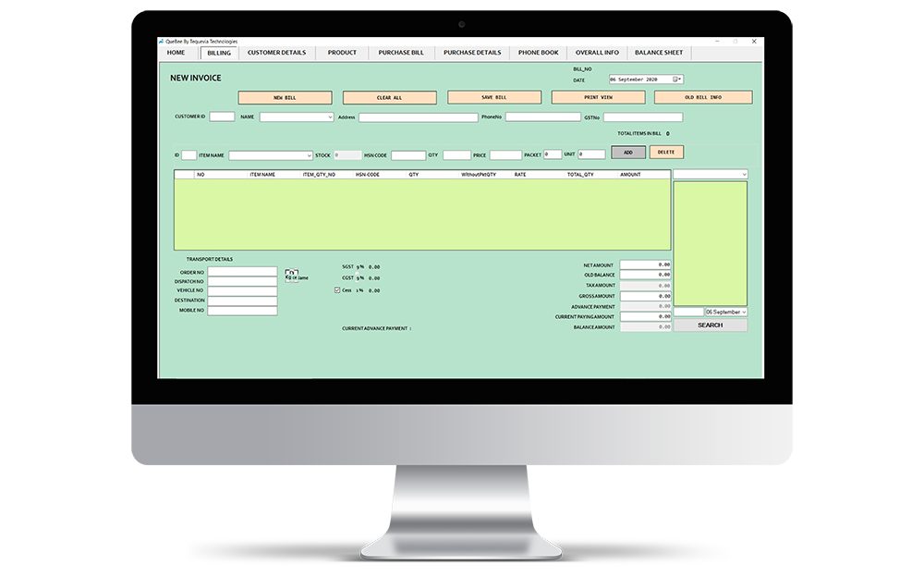Viewport: 924px width, 577px height.
Task: Switch to the CUSTOMER DETAILS tab
Action: pyautogui.click(x=276, y=53)
